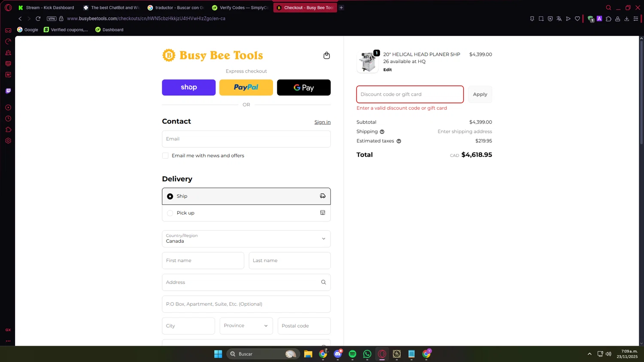Open the Verified coupons bookmark
644x362 pixels.
(66, 30)
